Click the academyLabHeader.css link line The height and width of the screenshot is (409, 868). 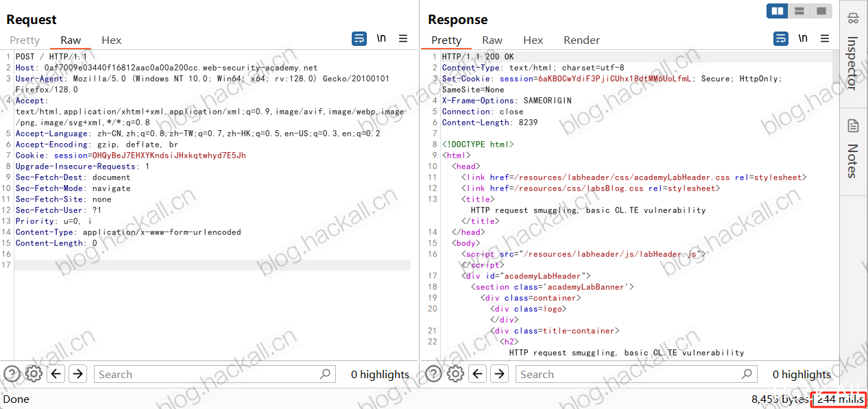pyautogui.click(x=634, y=177)
